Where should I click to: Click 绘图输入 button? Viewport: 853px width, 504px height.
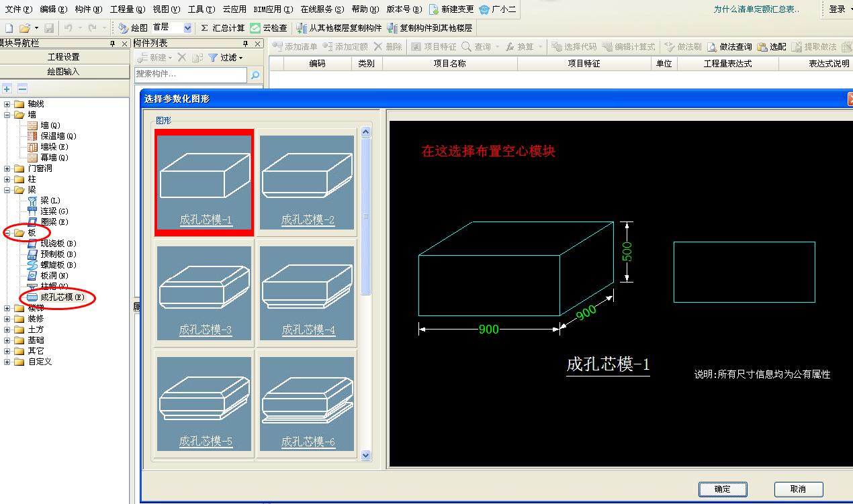coord(64,71)
